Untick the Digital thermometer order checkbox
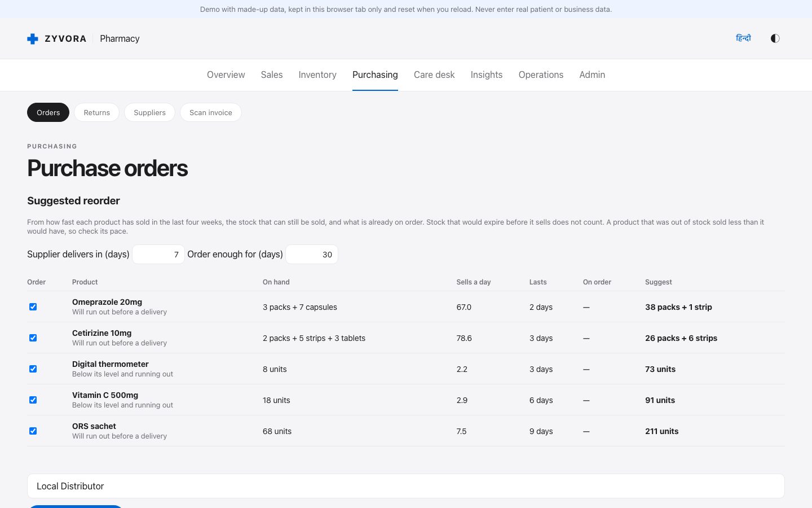This screenshot has height=508, width=812. click(33, 369)
